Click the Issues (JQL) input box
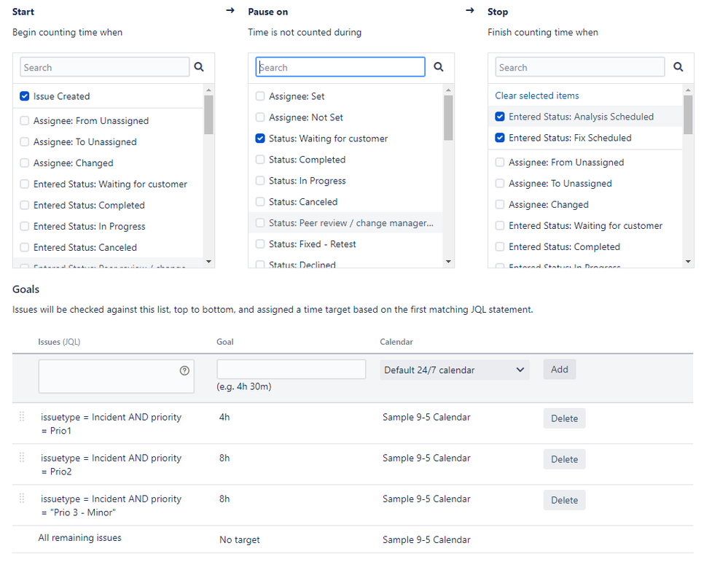This screenshot has width=728, height=562. click(x=116, y=376)
